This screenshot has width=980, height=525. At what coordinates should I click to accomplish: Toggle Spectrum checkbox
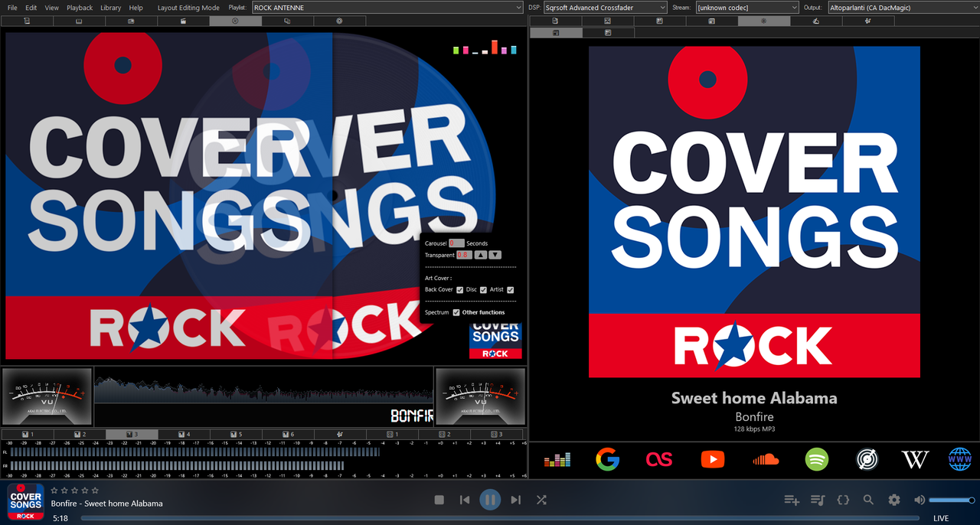(x=456, y=312)
